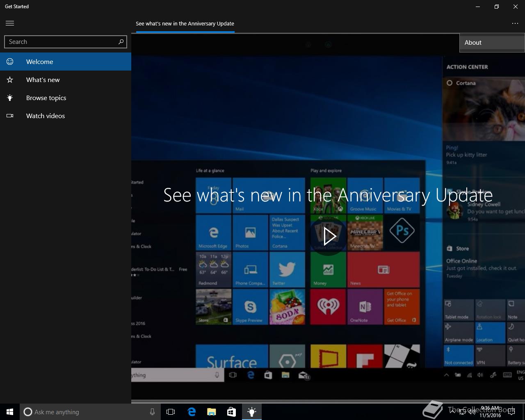Select the Welcome navigation item
The image size is (525, 420).
[x=66, y=62]
